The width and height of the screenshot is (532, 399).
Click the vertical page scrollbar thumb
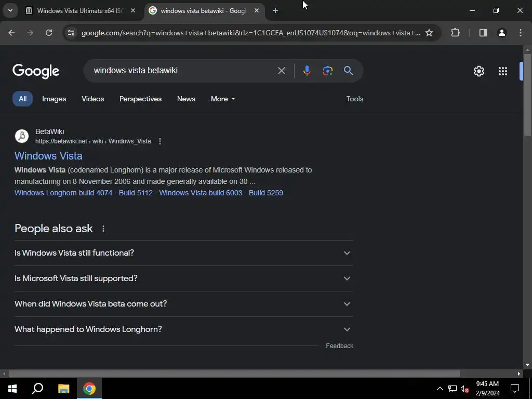tap(527, 95)
